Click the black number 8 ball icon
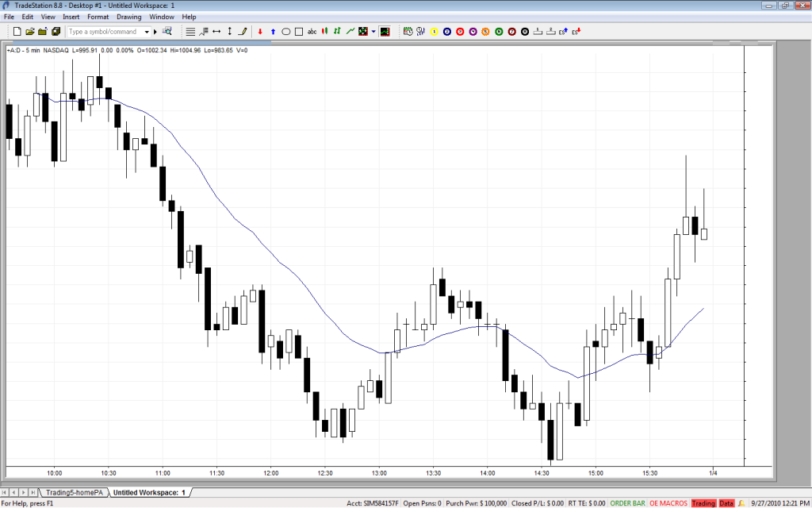This screenshot has height=508, width=812. (x=525, y=32)
